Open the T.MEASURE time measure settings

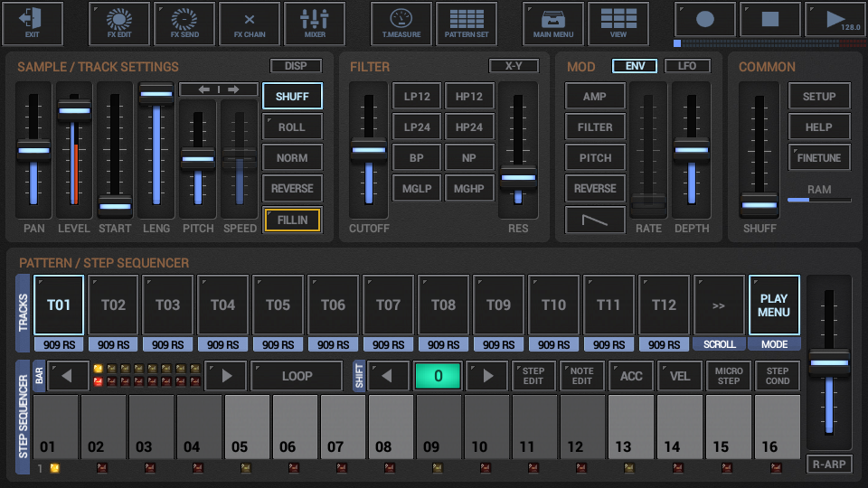pyautogui.click(x=401, y=23)
